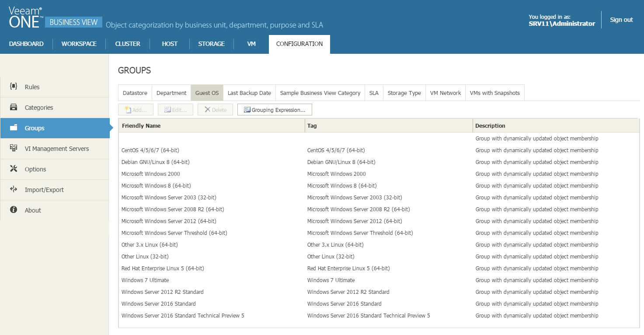Select Microsoft Windows Server 2008 R2 friendly name
This screenshot has height=335, width=644.
[173, 209]
